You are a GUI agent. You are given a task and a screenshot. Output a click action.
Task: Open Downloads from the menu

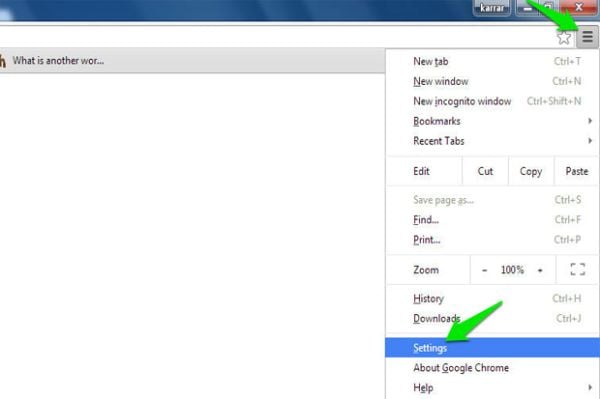click(x=492, y=318)
